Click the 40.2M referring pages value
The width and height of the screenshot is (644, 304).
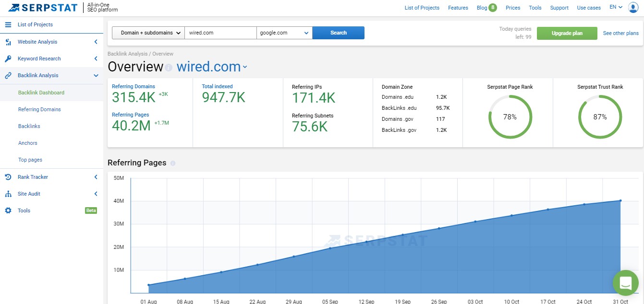(132, 126)
